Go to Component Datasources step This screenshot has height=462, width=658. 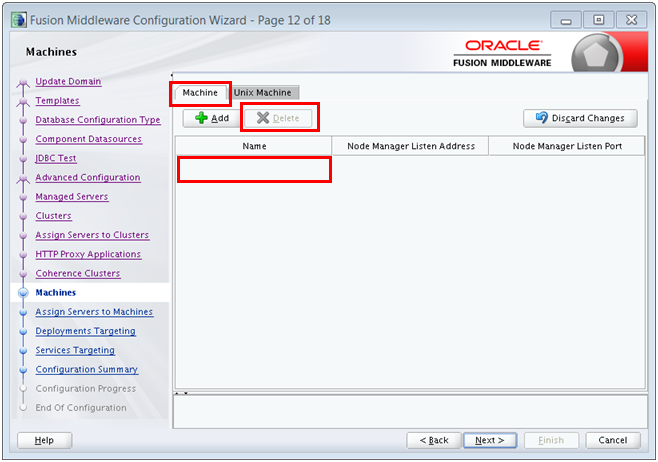(x=89, y=139)
